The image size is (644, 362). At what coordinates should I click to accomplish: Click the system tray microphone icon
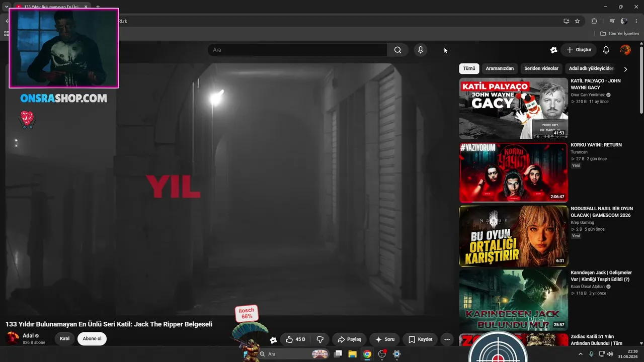591,354
